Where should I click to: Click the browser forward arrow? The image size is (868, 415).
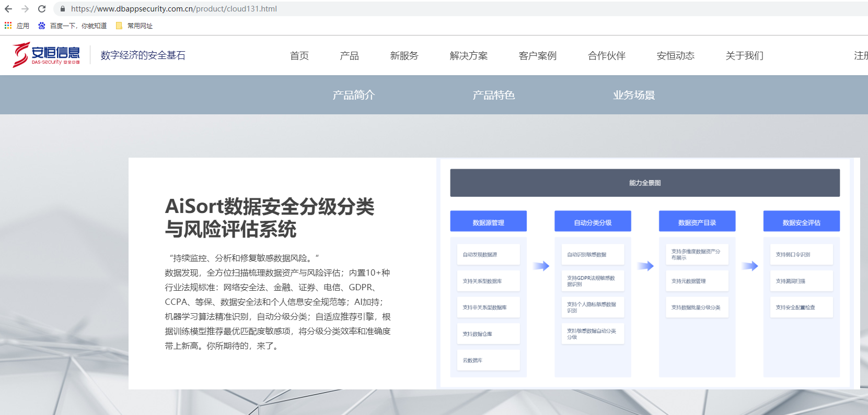point(25,9)
